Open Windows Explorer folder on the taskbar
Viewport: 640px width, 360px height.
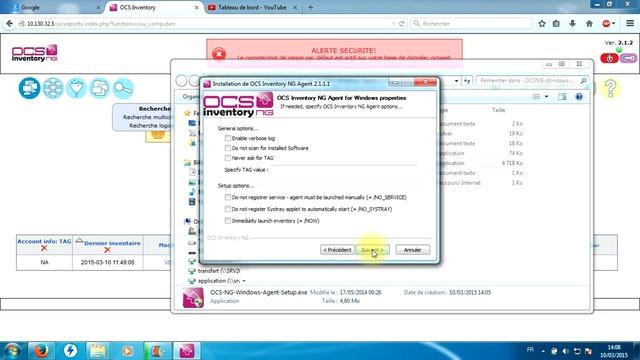click(98, 351)
